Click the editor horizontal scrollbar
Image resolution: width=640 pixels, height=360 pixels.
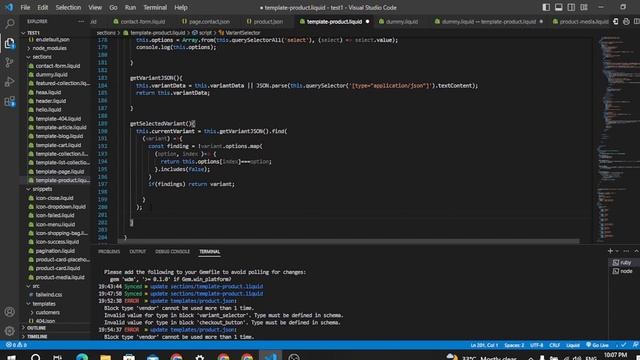click(348, 241)
